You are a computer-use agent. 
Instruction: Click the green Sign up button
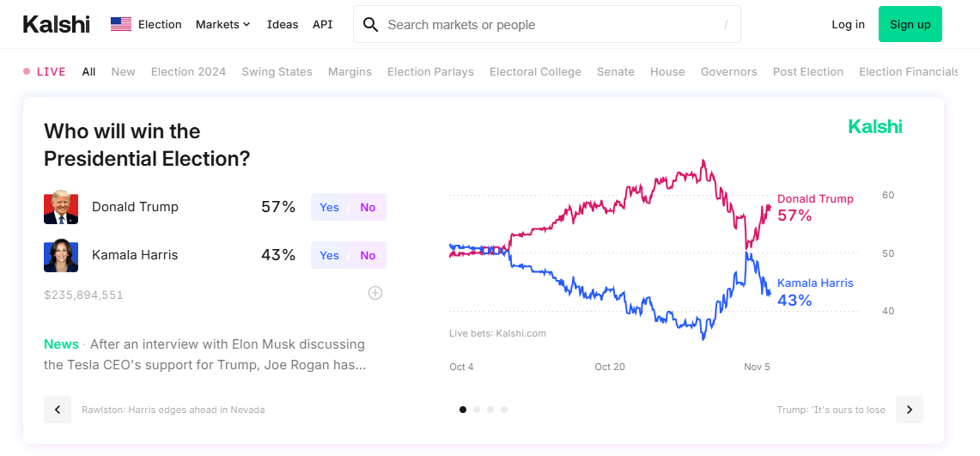(x=910, y=24)
